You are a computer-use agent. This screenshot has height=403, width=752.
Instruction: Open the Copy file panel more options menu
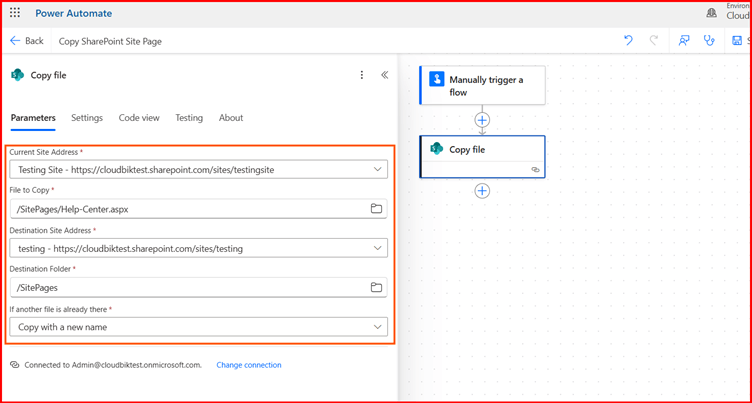click(362, 75)
